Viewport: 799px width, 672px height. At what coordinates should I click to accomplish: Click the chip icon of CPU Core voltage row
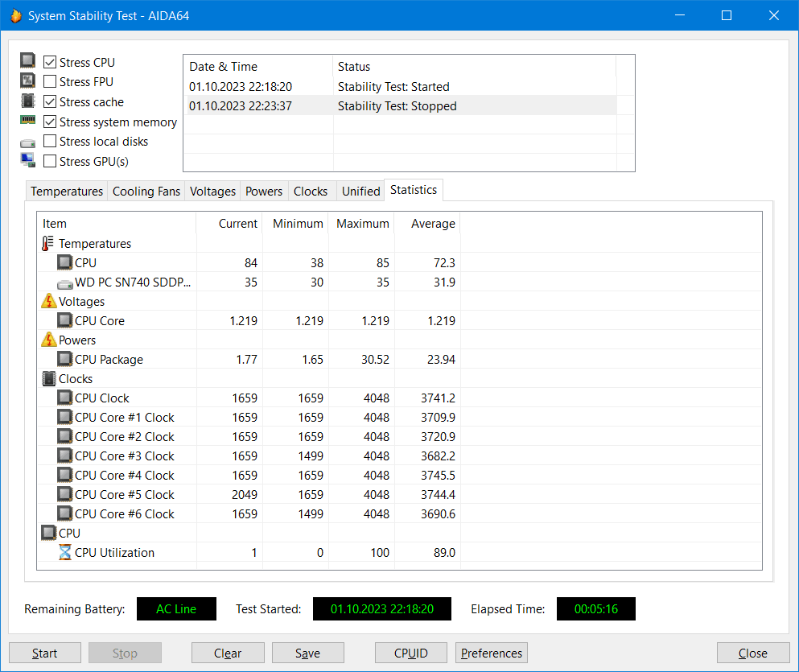point(64,320)
